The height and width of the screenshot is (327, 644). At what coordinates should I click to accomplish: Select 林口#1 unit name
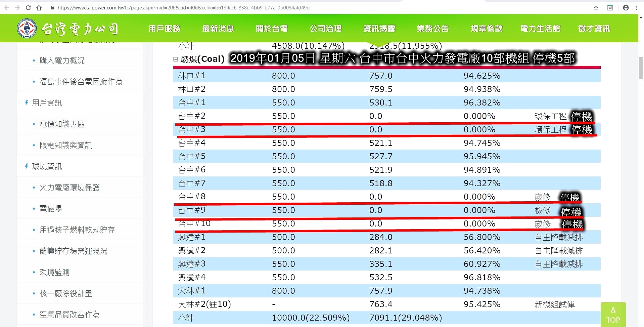tap(192, 76)
